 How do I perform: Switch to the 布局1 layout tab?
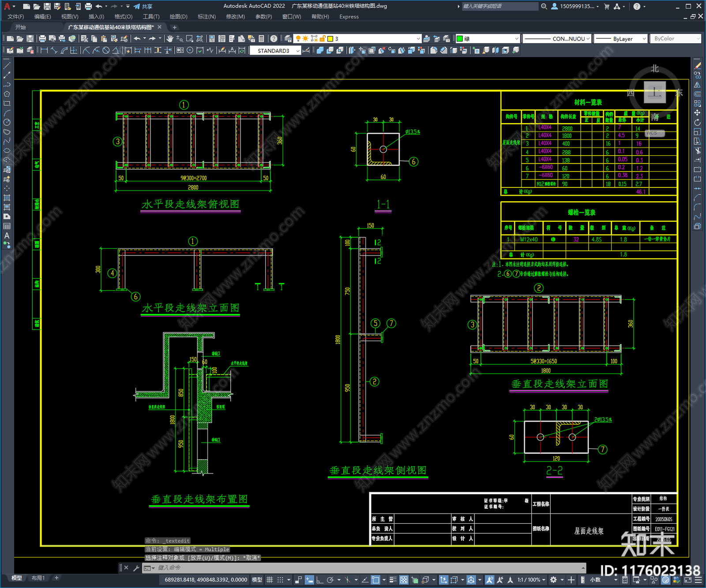[38, 578]
